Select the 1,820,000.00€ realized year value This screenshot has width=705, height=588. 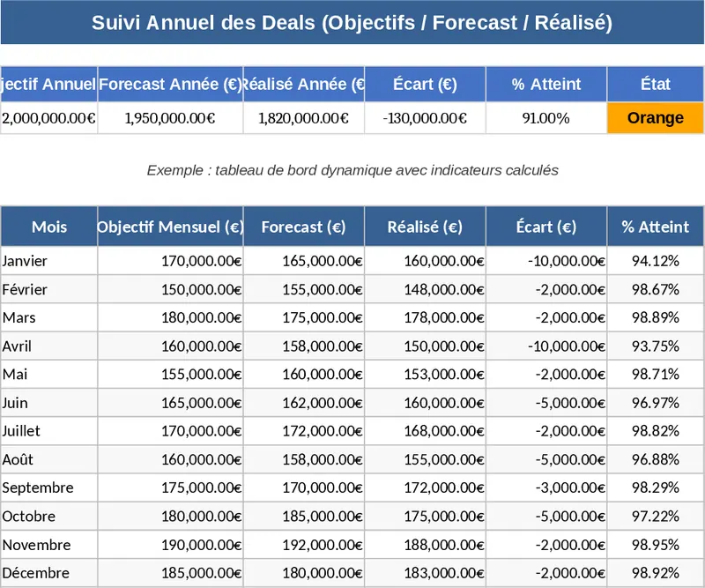pyautogui.click(x=303, y=118)
